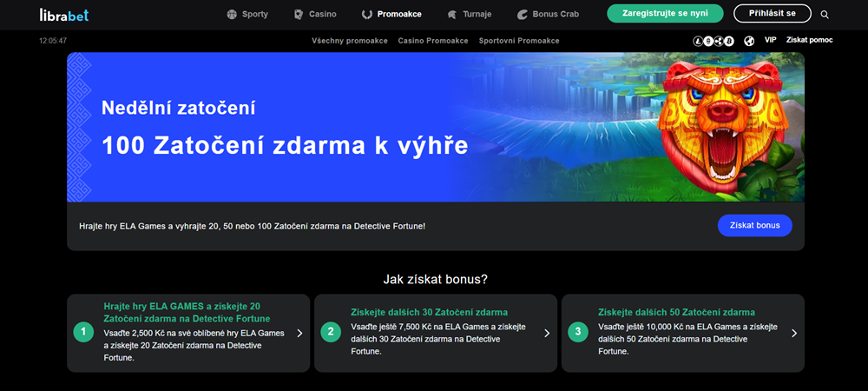This screenshot has width=868, height=391.
Task: Open the VIP link
Action: (x=771, y=40)
